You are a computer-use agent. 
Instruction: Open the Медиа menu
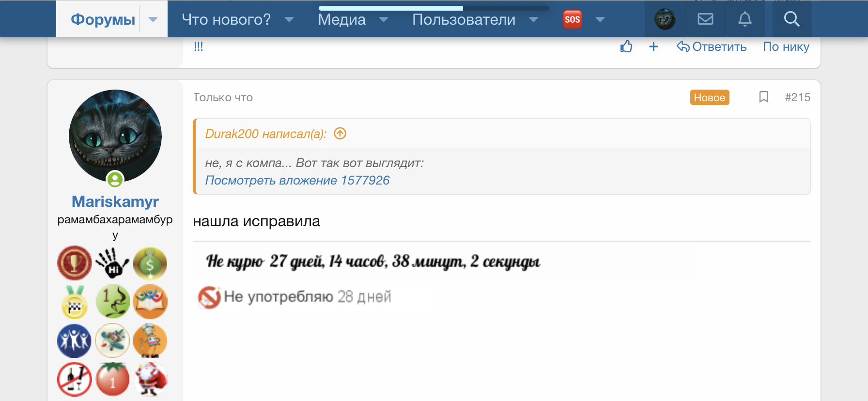click(341, 20)
